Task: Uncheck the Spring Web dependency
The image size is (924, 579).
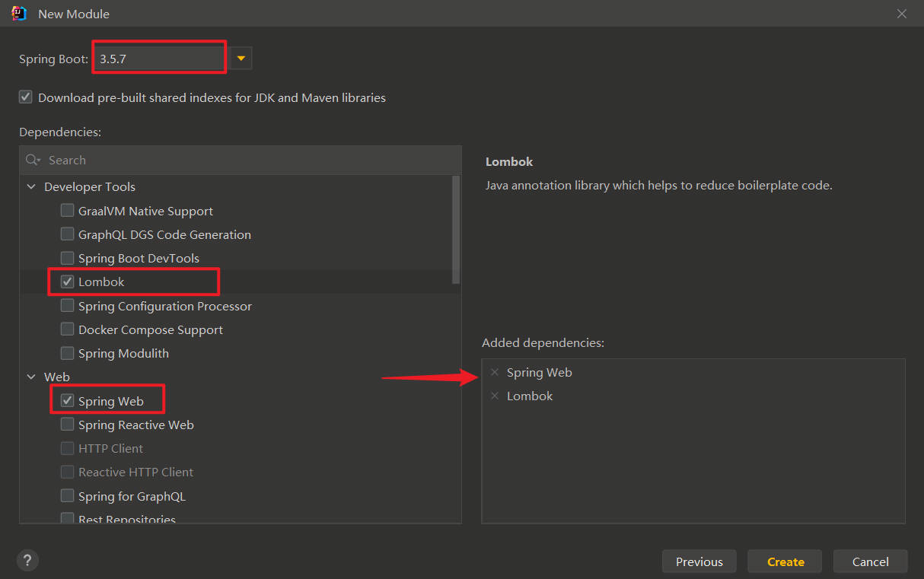Action: [x=68, y=401]
